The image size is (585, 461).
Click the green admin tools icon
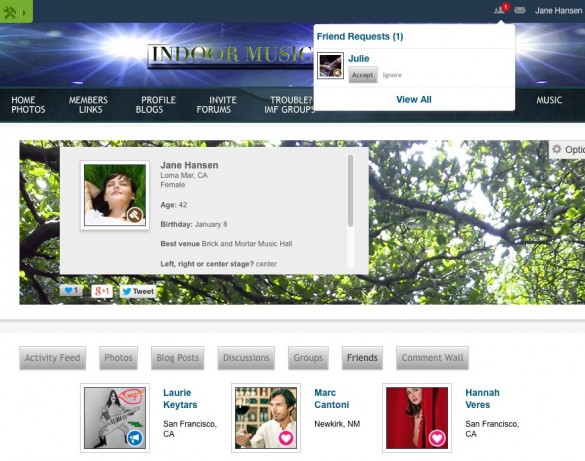coord(9,12)
